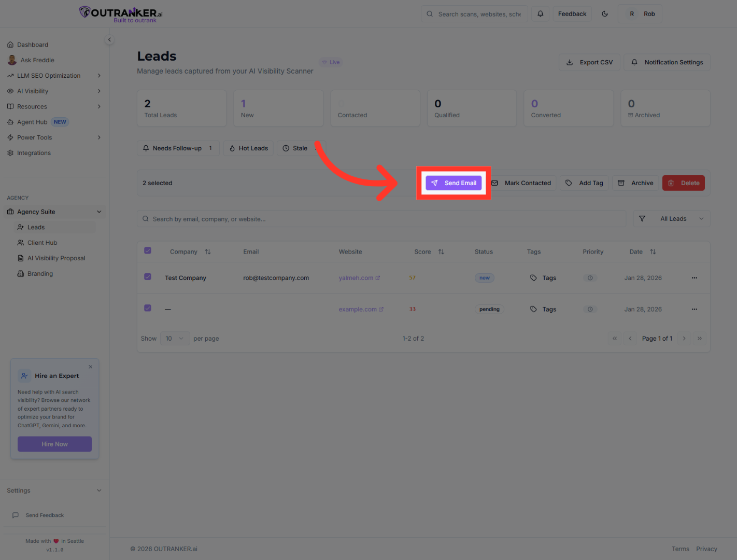Click the Send Email button
The width and height of the screenshot is (737, 560).
(x=453, y=183)
